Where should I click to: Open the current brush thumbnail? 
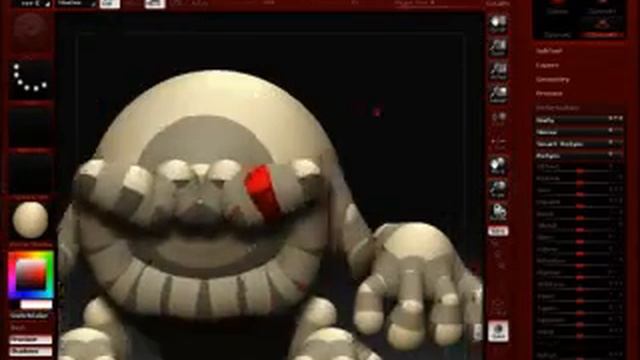31,32
